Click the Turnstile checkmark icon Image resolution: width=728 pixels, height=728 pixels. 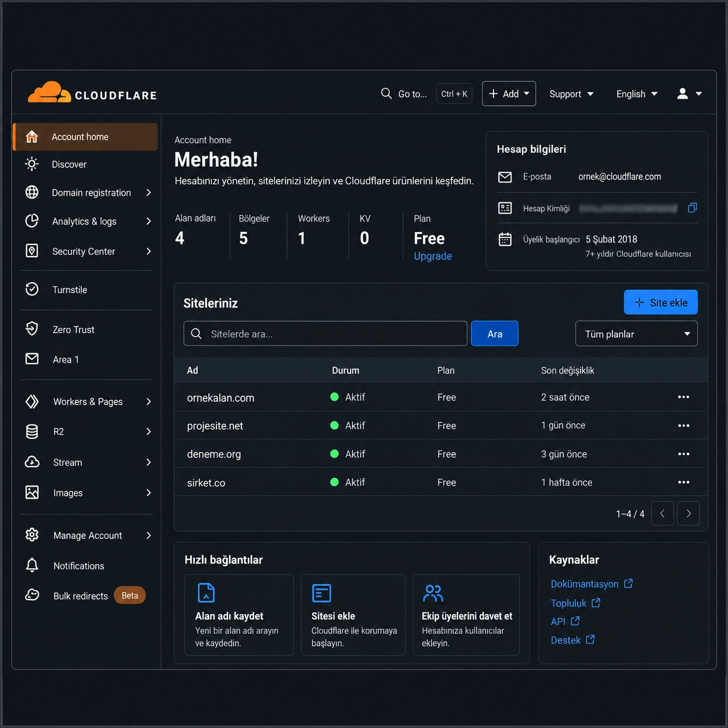pyautogui.click(x=32, y=289)
